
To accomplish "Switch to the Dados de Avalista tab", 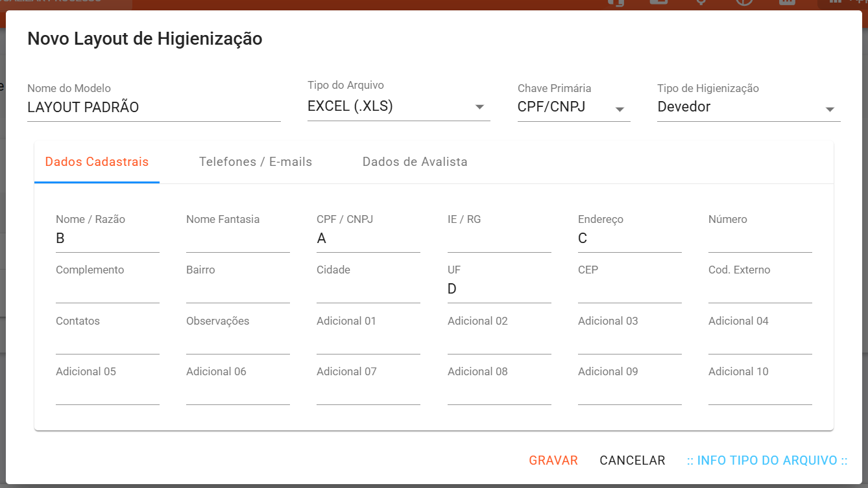I will click(415, 162).
